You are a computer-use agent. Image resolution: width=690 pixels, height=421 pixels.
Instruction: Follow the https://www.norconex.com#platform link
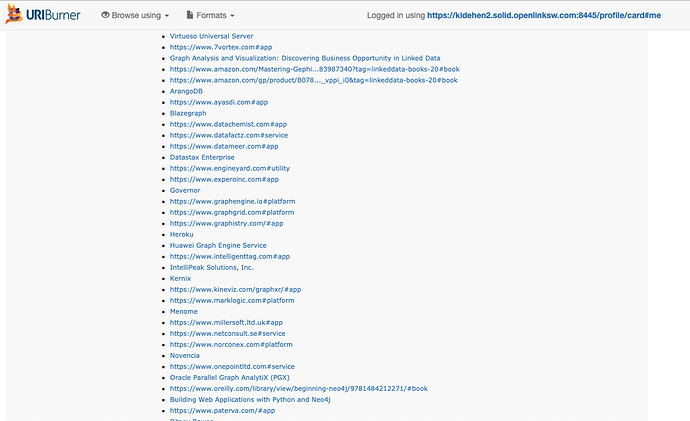pos(231,344)
